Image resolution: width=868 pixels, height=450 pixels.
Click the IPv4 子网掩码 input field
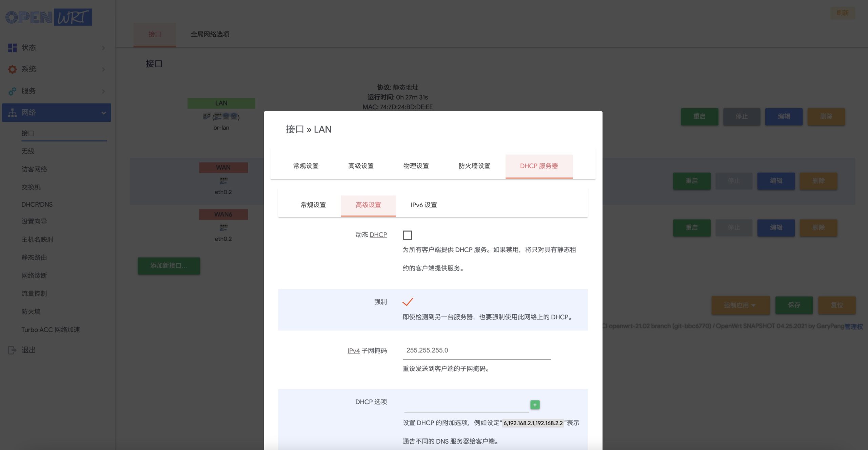click(475, 350)
